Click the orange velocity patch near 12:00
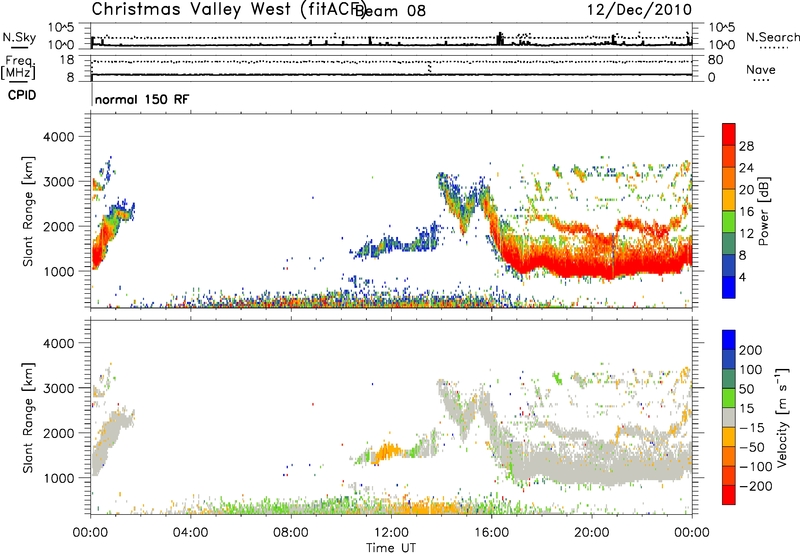Viewport: 800px width, 554px height. tap(387, 452)
